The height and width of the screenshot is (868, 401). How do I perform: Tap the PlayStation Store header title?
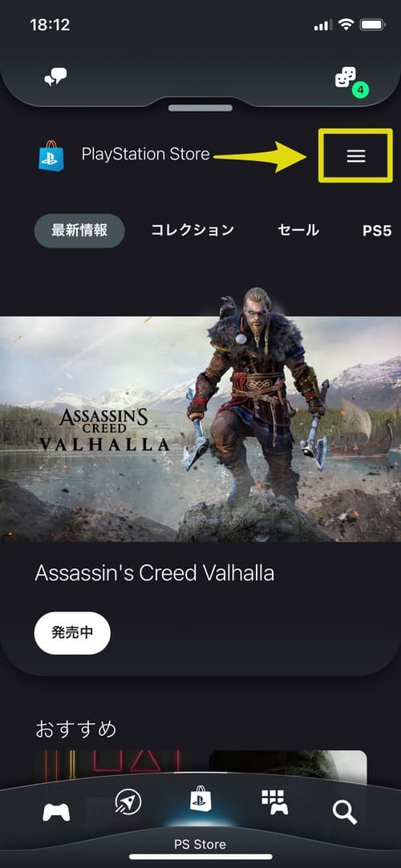tap(146, 155)
